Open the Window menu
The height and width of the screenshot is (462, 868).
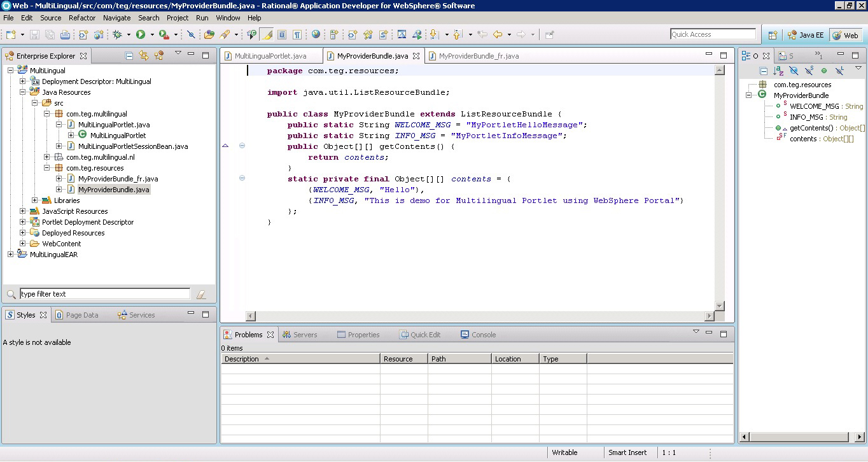point(228,18)
